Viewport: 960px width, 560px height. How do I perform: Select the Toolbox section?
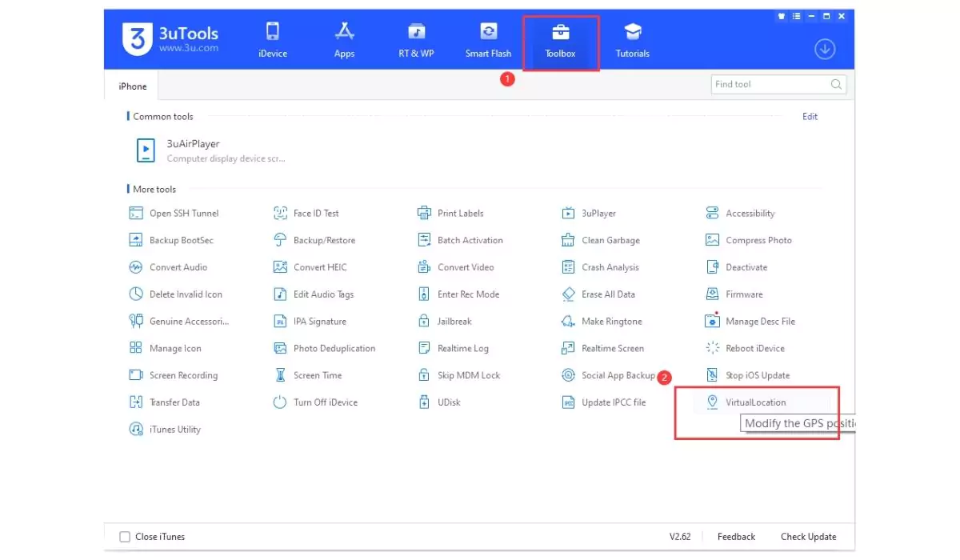[560, 39]
